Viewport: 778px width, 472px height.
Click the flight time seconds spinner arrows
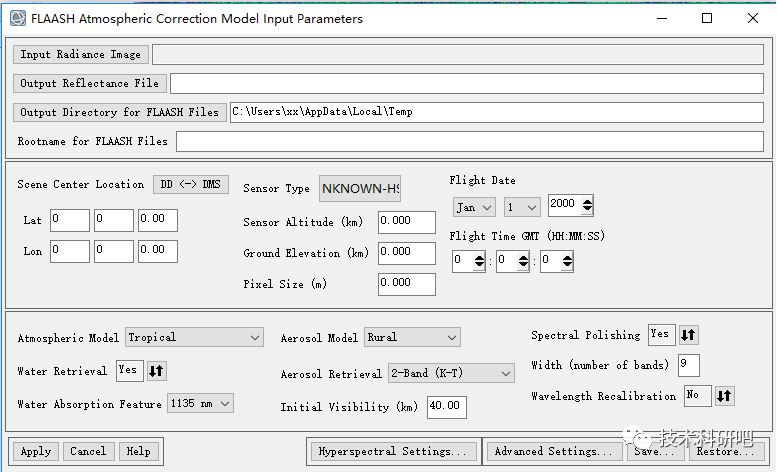(x=567, y=261)
